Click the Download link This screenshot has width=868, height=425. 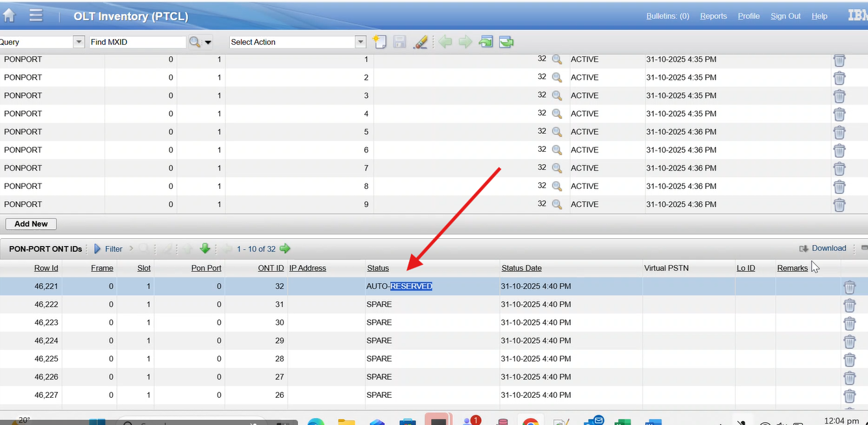tap(828, 248)
